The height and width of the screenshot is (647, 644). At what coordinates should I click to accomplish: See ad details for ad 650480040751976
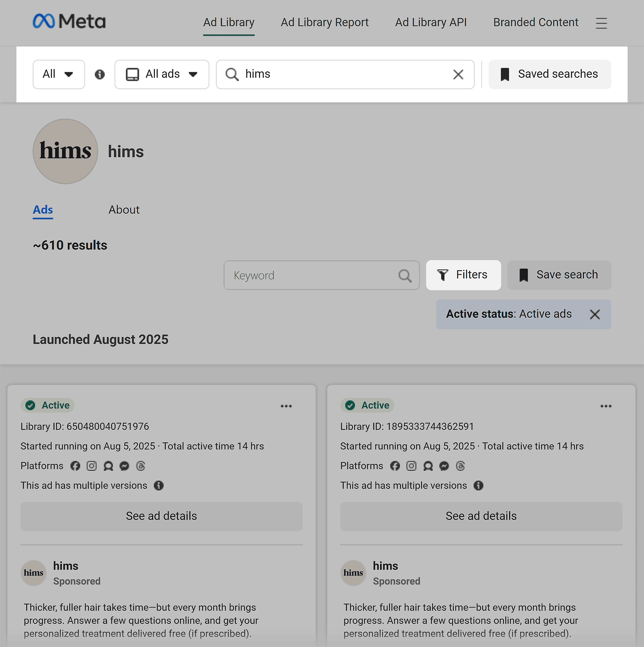coord(161,516)
